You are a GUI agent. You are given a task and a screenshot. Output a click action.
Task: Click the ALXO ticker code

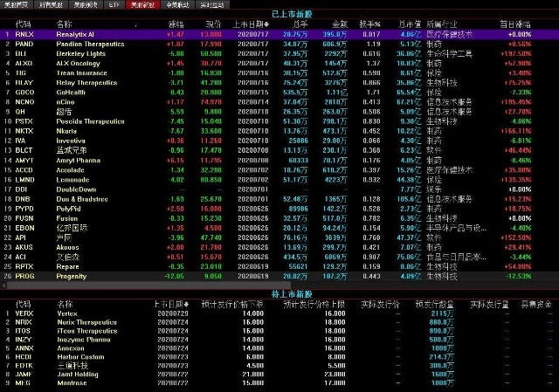[24, 64]
